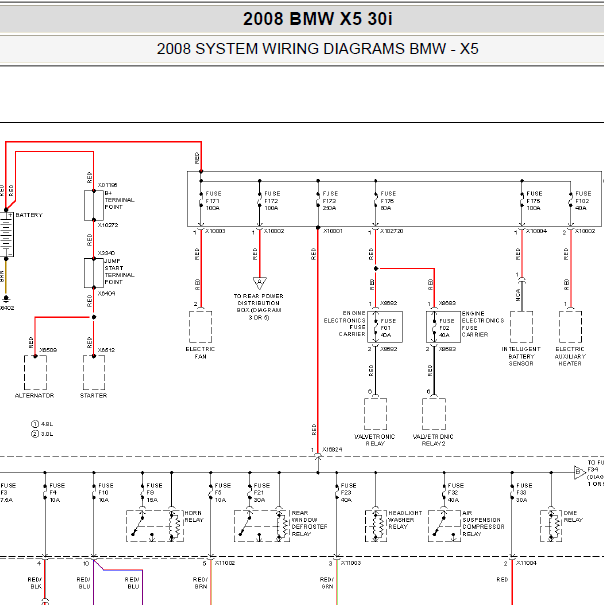
Task: Click the '2008 BMW X5 30i' title
Action: [x=318, y=19]
